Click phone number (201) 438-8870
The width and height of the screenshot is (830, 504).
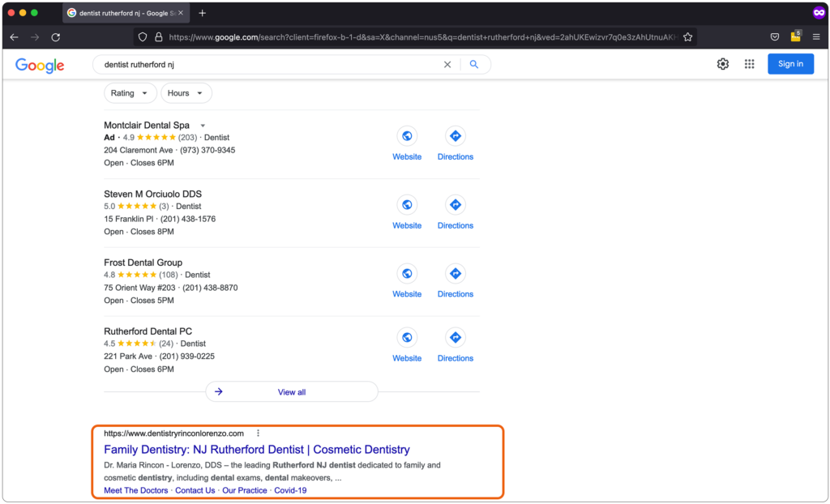coord(210,288)
